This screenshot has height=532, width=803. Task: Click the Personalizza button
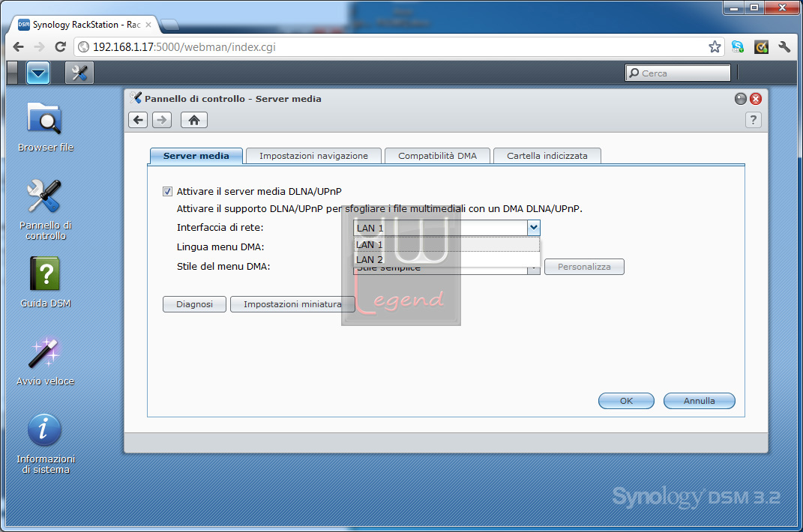(584, 267)
